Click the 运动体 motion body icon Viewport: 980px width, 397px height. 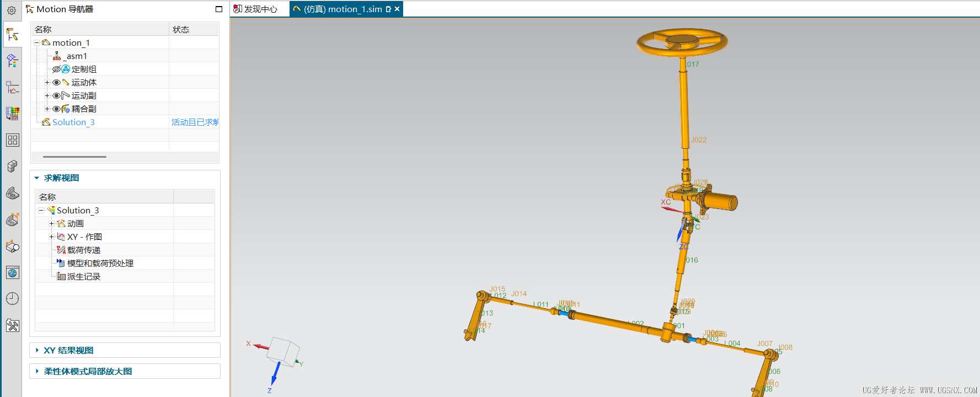pyautogui.click(x=66, y=82)
